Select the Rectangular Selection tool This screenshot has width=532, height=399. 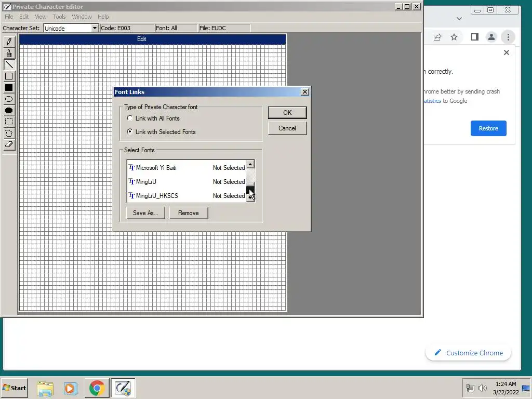click(9, 122)
